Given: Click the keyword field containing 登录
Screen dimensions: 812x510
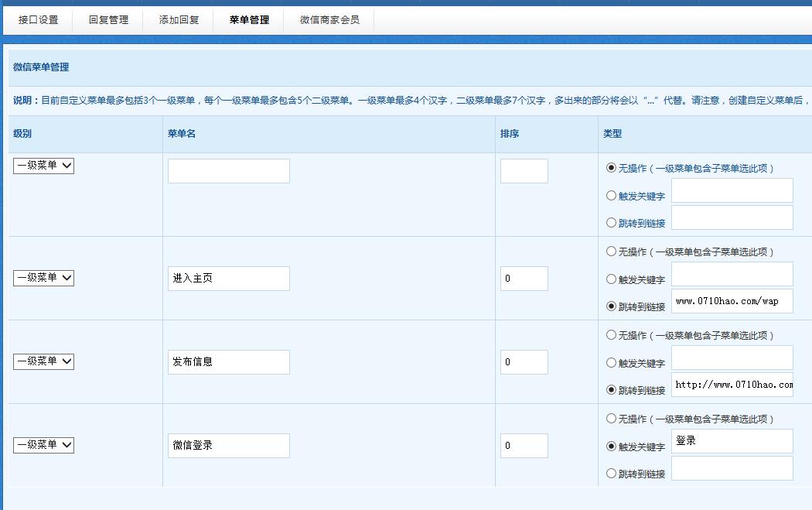Looking at the screenshot, I should [732, 441].
